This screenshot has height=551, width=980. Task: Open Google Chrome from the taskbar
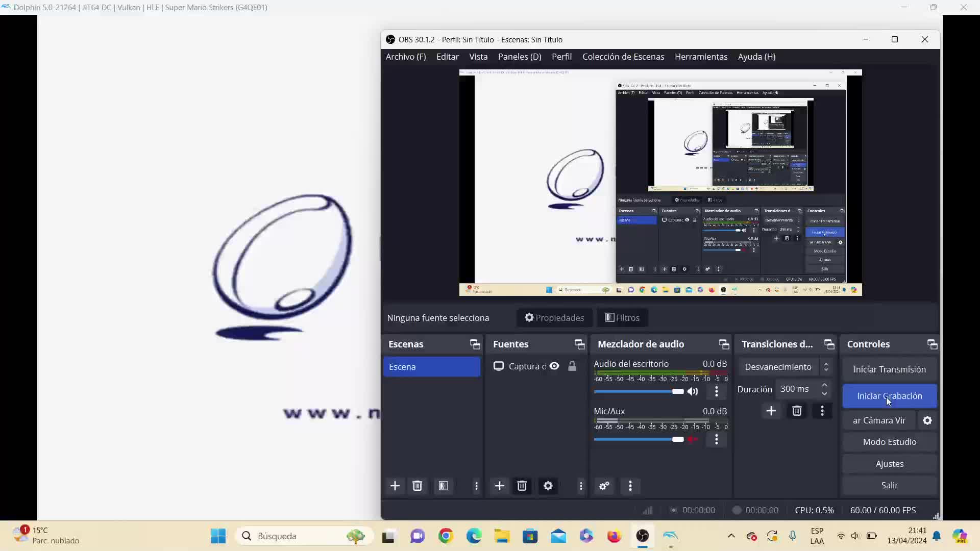[x=446, y=536]
